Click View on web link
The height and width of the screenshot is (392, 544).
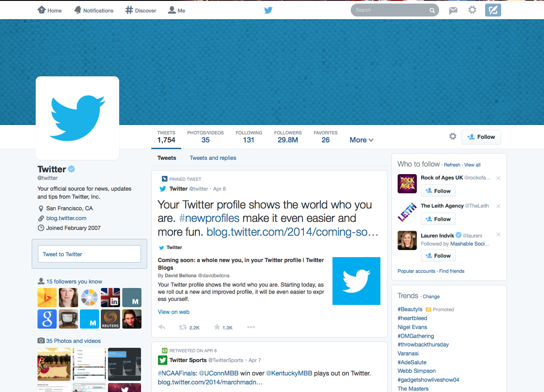[174, 312]
